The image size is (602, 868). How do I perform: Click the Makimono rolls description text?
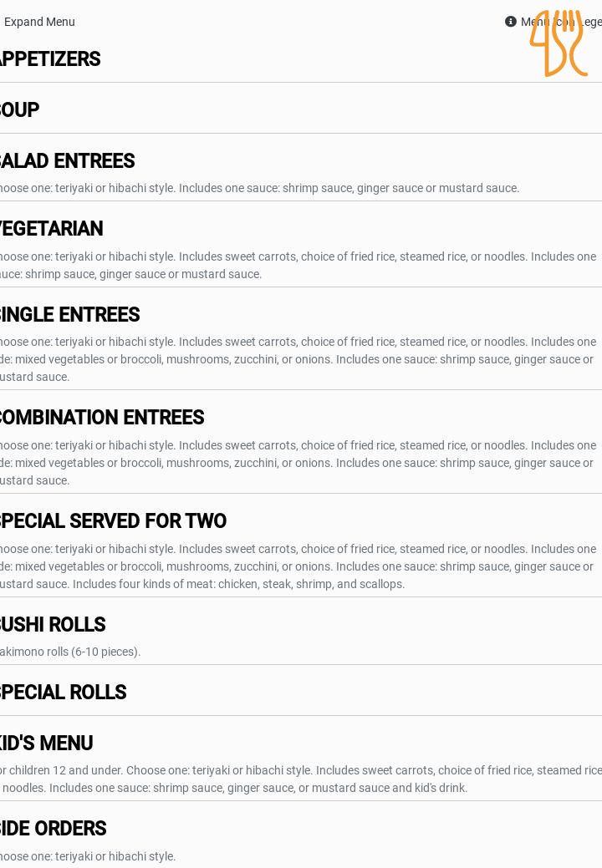[71, 652]
